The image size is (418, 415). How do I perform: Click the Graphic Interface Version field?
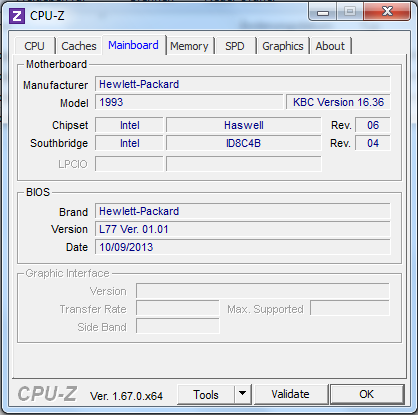262,291
